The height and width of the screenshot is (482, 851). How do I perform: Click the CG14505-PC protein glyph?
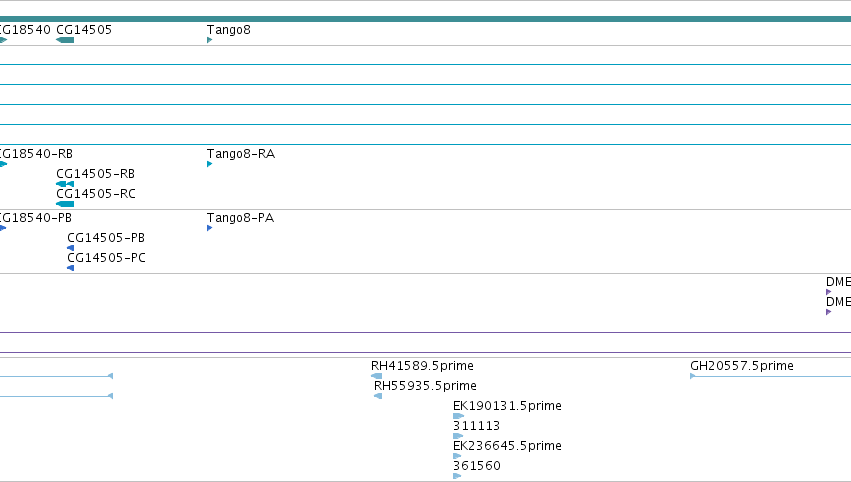71,268
